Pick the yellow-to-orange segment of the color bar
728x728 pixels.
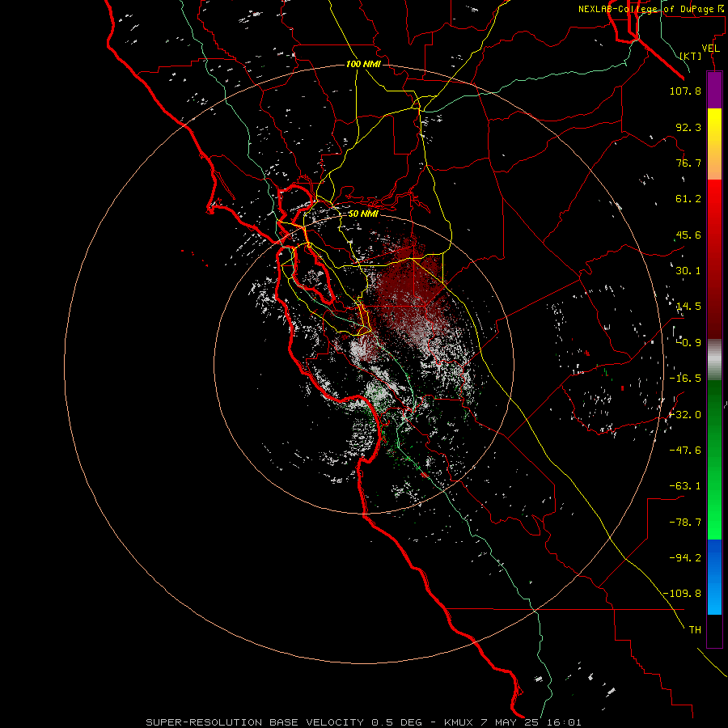pos(714,144)
